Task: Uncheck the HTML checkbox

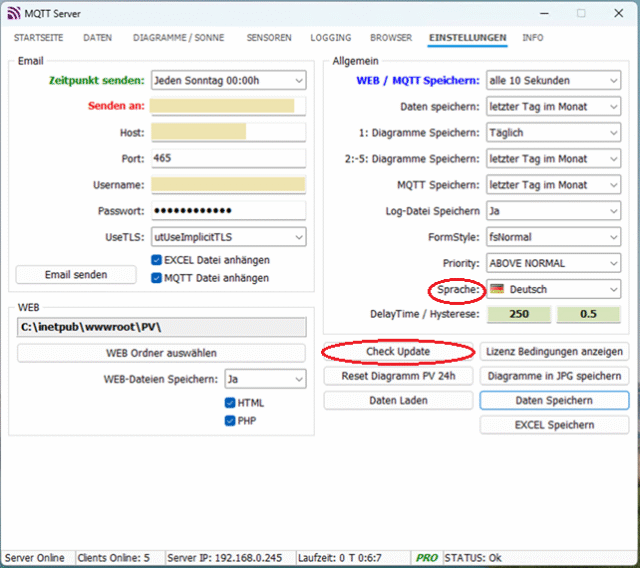Action: pyautogui.click(x=230, y=403)
